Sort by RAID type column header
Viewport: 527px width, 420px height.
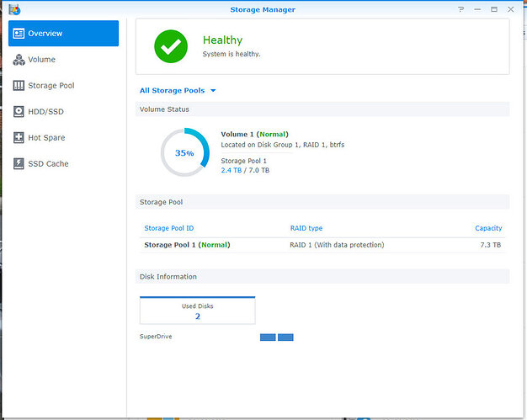click(x=306, y=228)
